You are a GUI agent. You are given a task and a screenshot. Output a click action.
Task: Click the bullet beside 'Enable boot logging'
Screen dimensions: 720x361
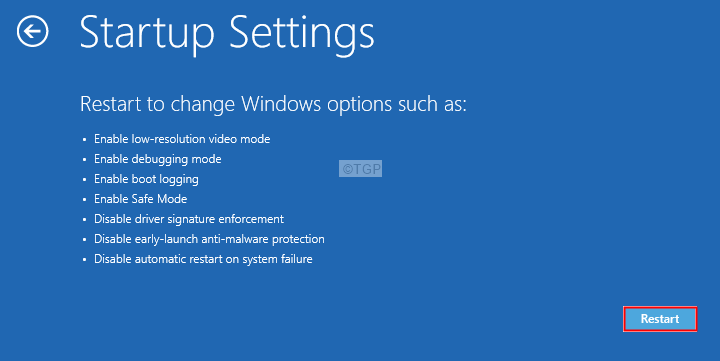click(x=84, y=180)
